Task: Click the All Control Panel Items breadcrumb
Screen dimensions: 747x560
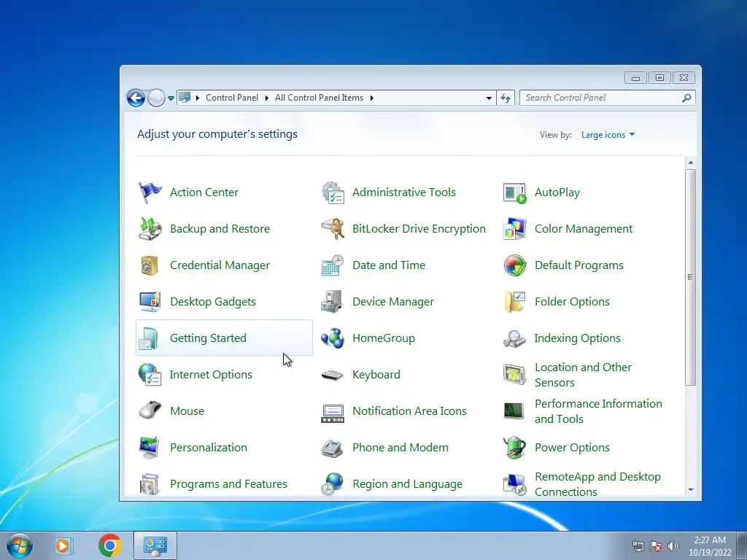Action: [x=319, y=98]
